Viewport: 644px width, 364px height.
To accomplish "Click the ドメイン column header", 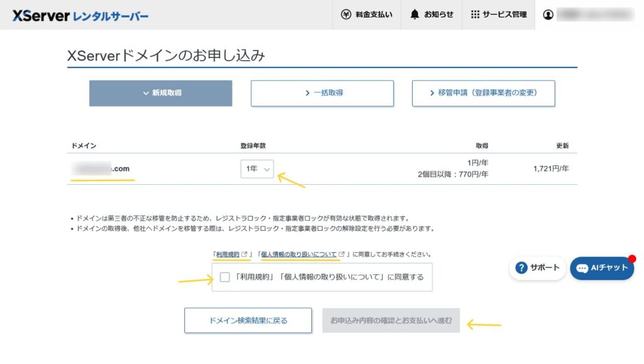I will 84,146.
